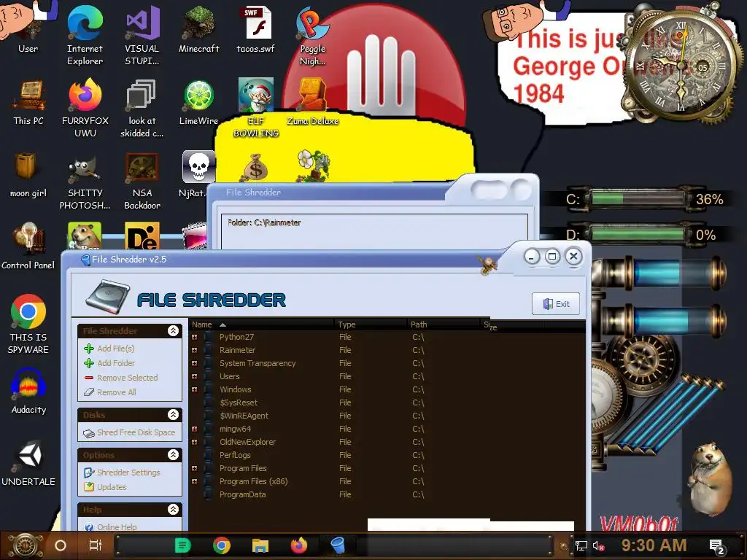Viewport: 747px width, 560px height.
Task: Click Add File(s) in sidebar
Action: [x=109, y=349]
